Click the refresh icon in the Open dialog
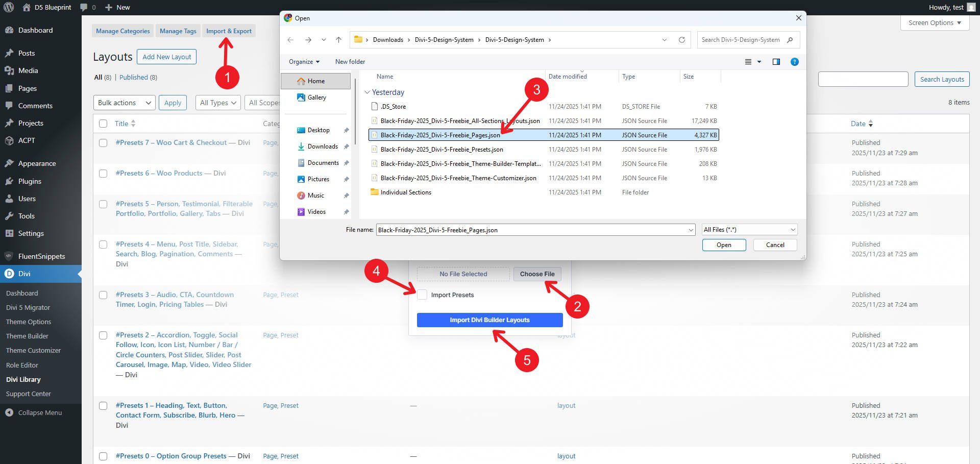The width and height of the screenshot is (980, 464). pyautogui.click(x=682, y=39)
